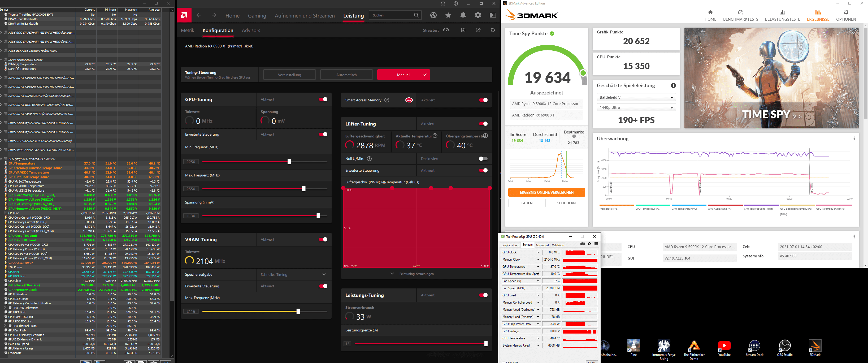The height and width of the screenshot is (363, 868).
Task: Open Radeon Software settings gear
Action: pyautogui.click(x=478, y=15)
